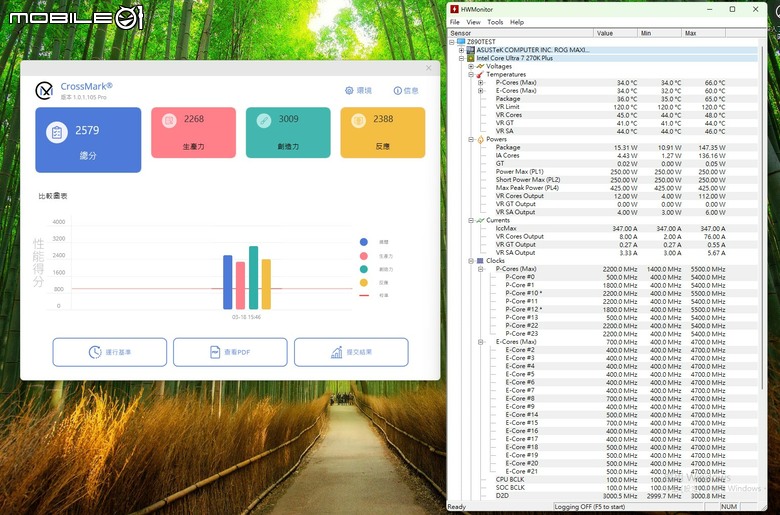Image resolution: width=780 pixels, height=515 pixels.
Task: Expand the temperature E-Cores (Max) row
Action: pos(481,91)
